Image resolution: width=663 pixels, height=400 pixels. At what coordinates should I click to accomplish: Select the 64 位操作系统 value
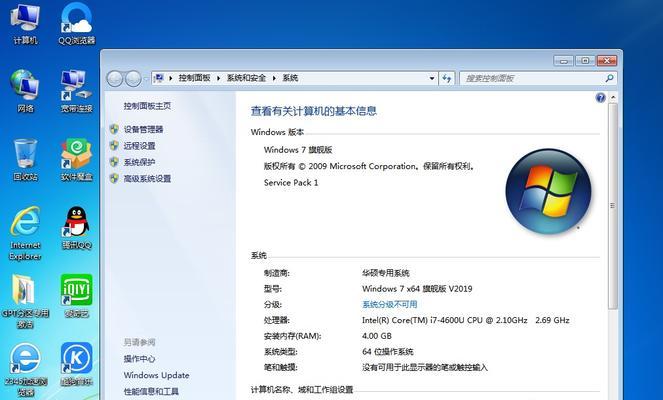coord(388,352)
